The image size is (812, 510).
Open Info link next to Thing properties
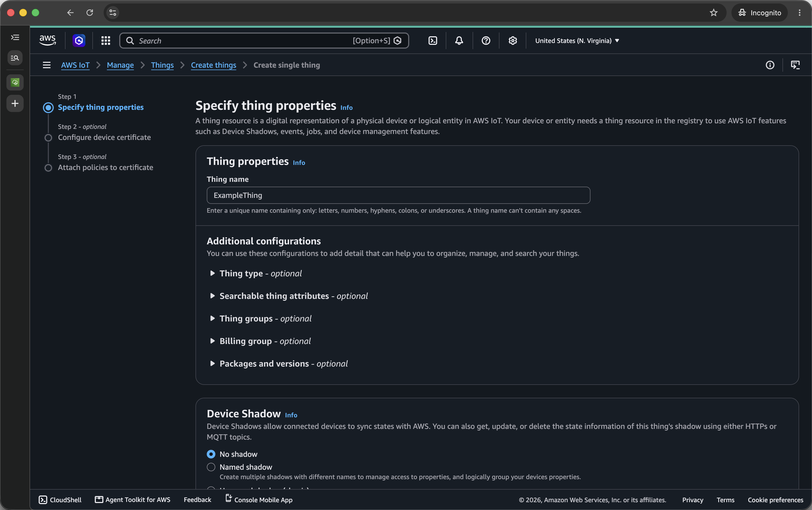tap(299, 162)
